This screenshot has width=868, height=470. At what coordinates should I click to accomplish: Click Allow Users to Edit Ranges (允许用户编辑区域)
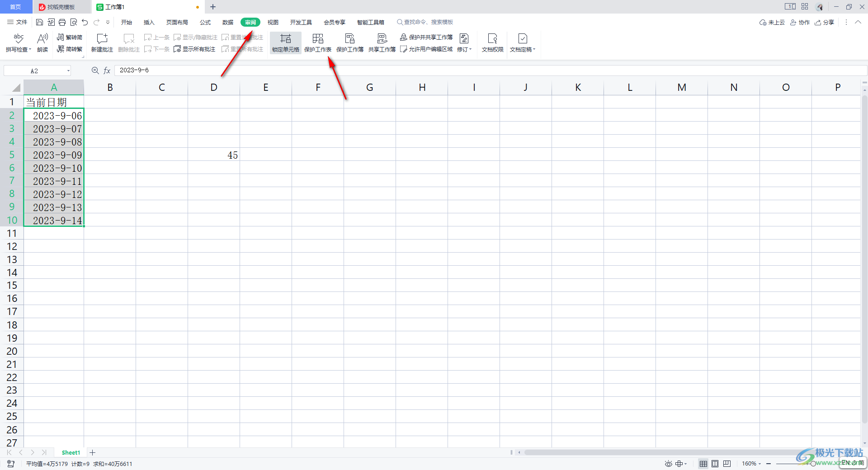point(426,49)
